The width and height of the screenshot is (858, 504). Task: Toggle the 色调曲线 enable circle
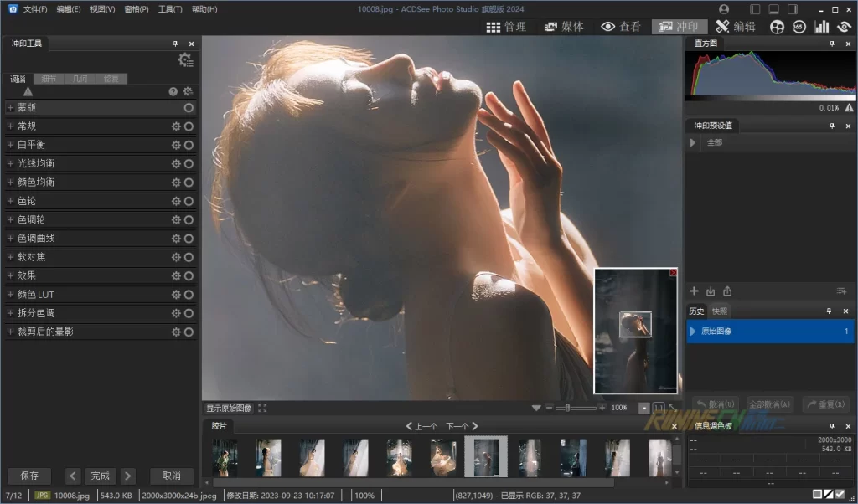[189, 239]
